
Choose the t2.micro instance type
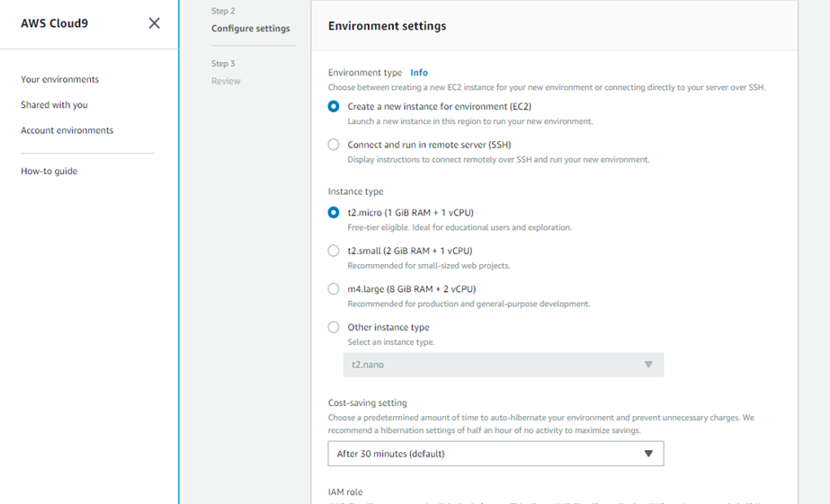[x=334, y=213]
